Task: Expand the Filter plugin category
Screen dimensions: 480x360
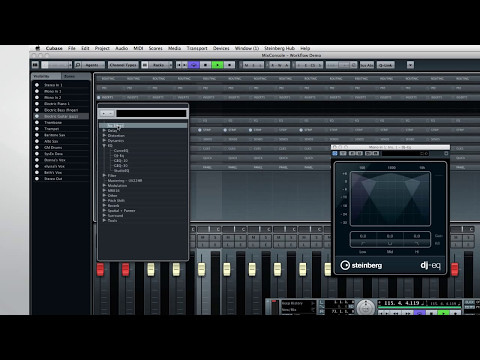Action: pyautogui.click(x=104, y=175)
